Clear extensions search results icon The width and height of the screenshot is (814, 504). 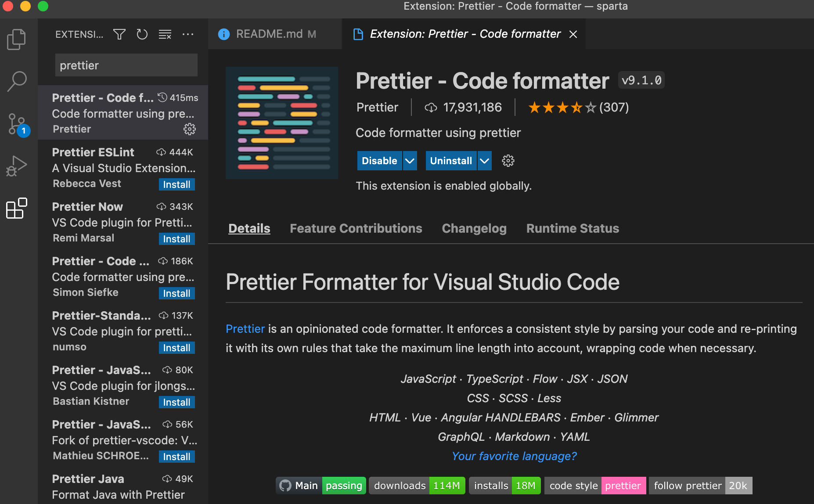165,34
